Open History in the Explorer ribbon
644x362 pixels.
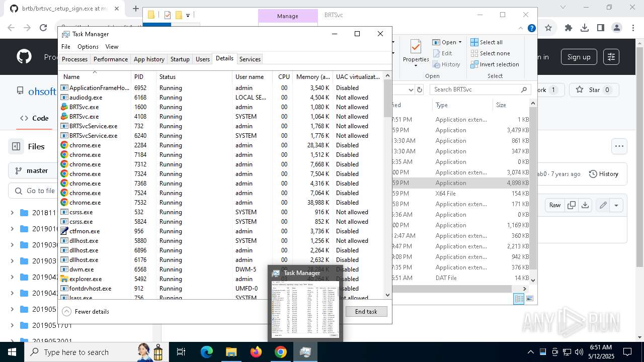[446, 64]
